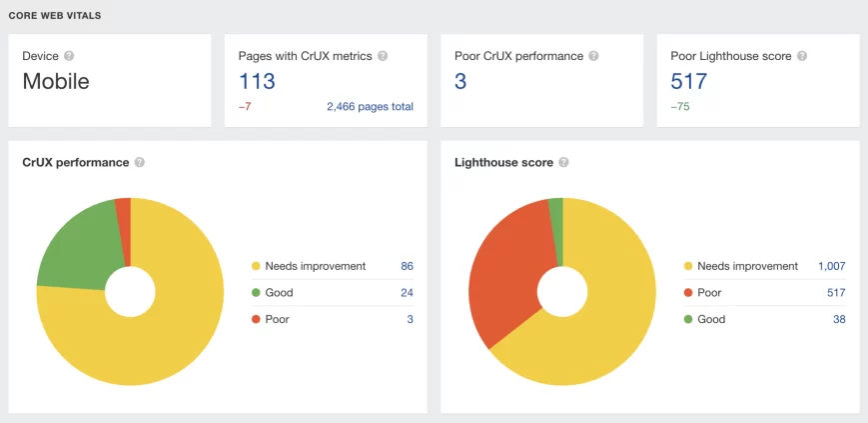Open help icon beside Poor CrUX performance
868x423 pixels.
594,56
